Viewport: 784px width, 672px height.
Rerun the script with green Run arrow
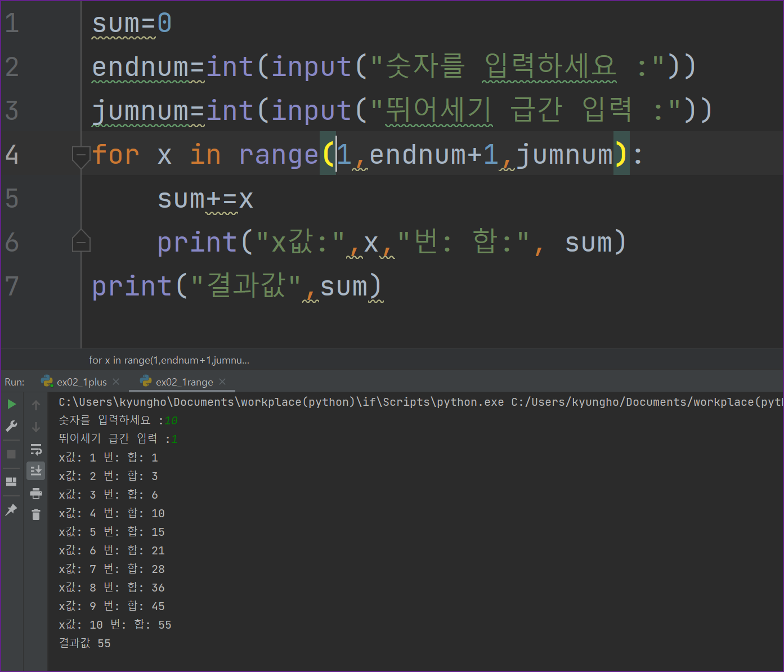tap(11, 404)
